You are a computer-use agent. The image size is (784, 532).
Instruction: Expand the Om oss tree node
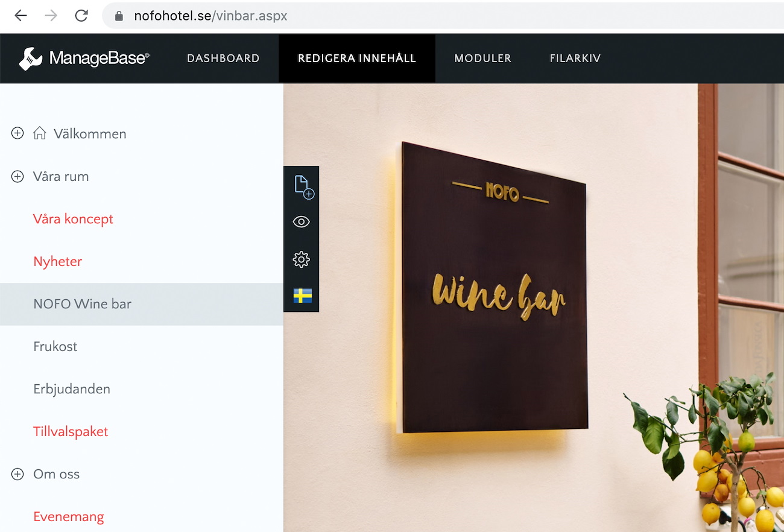point(17,474)
